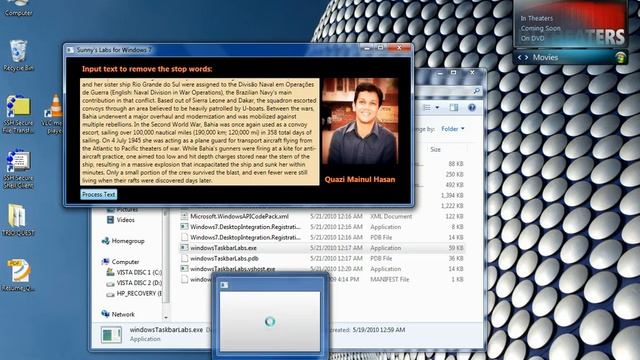Click the details pane application thumbnail icon
The height and width of the screenshot is (360, 640).
(111, 335)
